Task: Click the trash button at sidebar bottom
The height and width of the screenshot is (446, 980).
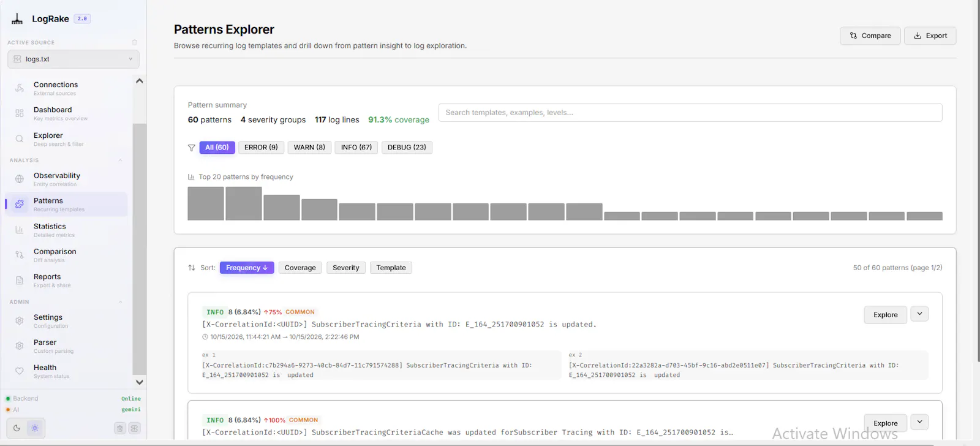Action: [x=120, y=428]
